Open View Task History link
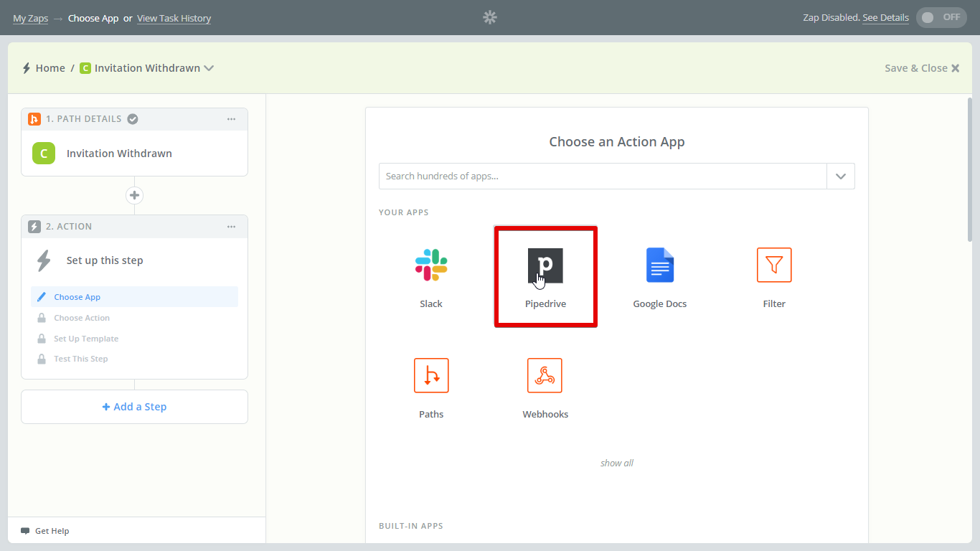Viewport: 980px width, 551px height. (x=174, y=18)
